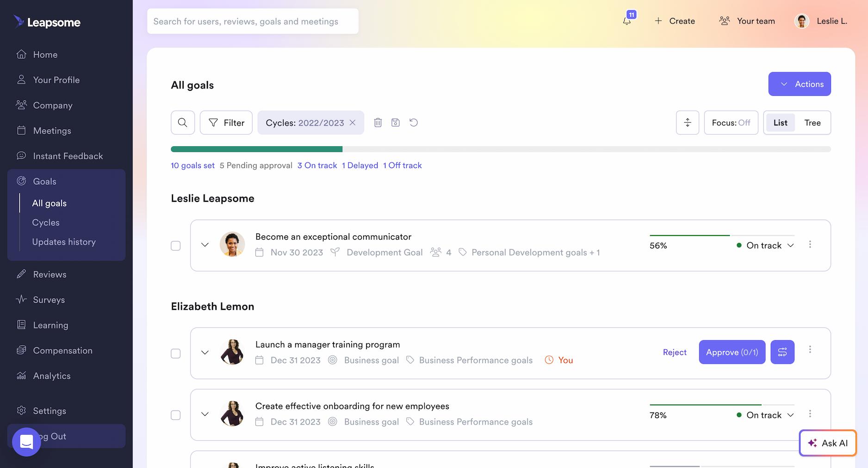Image resolution: width=868 pixels, height=468 pixels.
Task: Select the checkbox for Become an exceptional communicator
Action: [x=175, y=246]
